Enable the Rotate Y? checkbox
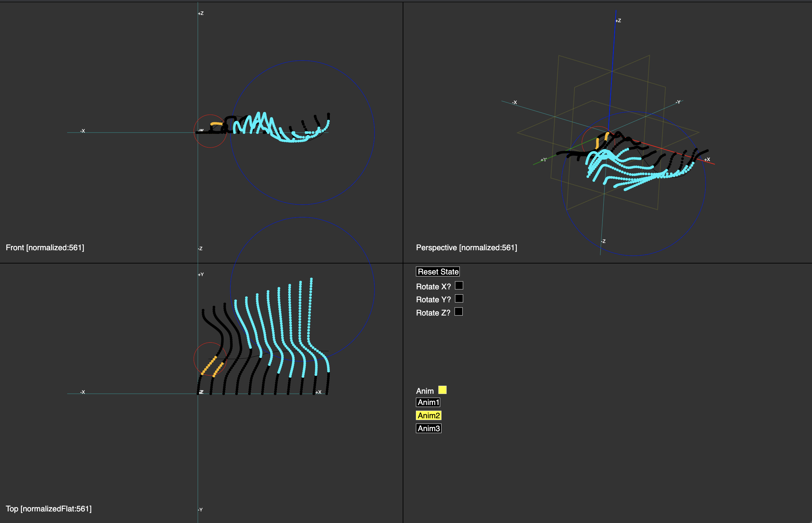Screen dimensions: 812x523 [459, 299]
